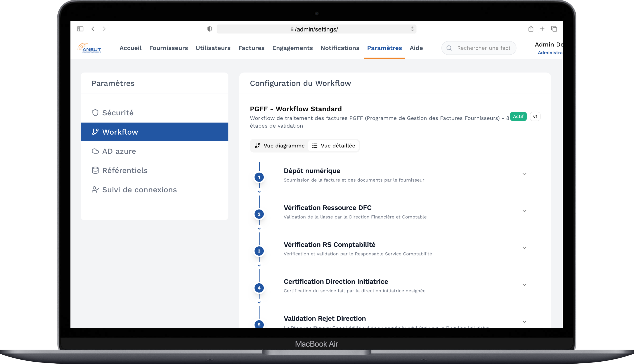This screenshot has height=364, width=634.
Task: Select the Workflow settings section
Action: [x=154, y=132]
